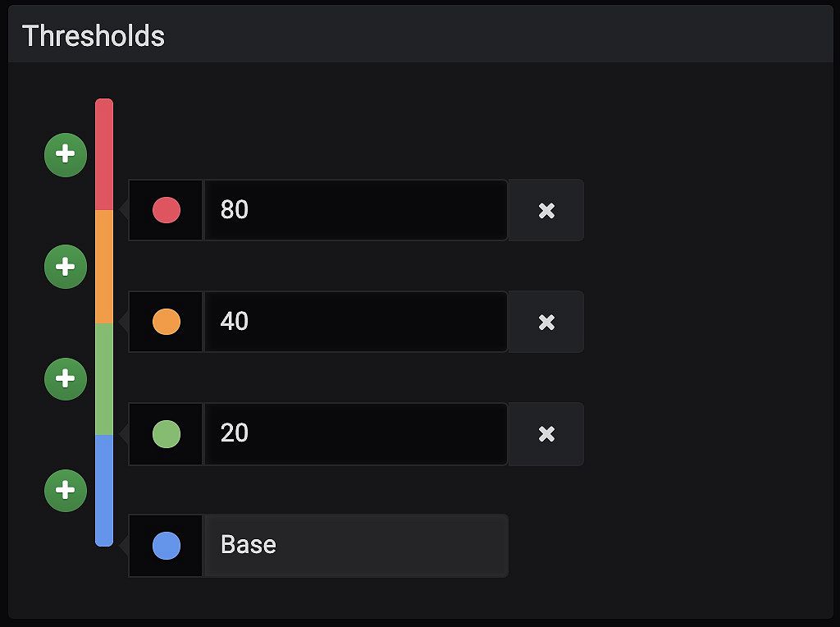The image size is (840, 627).
Task: Click the Thresholds panel title
Action: tap(93, 35)
